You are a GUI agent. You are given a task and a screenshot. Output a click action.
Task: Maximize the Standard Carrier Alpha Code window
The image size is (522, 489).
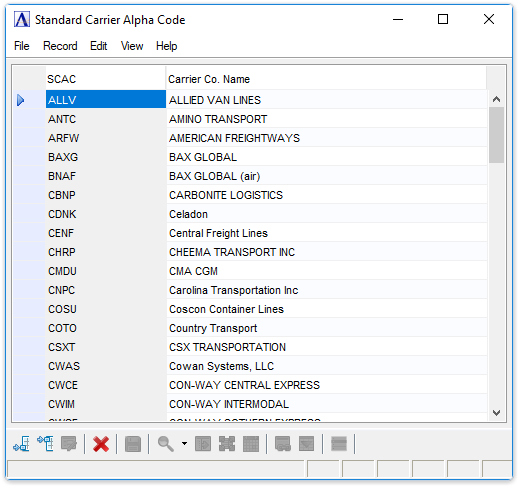point(443,19)
